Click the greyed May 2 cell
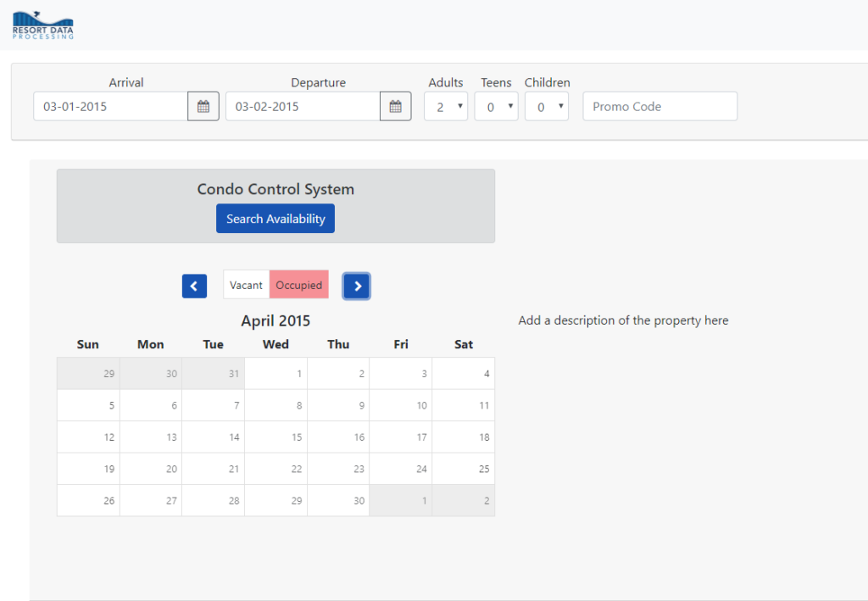 (x=464, y=500)
